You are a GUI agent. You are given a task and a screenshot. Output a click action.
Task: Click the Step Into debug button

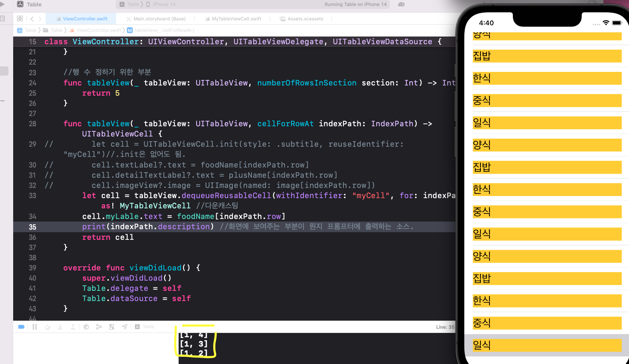60,327
